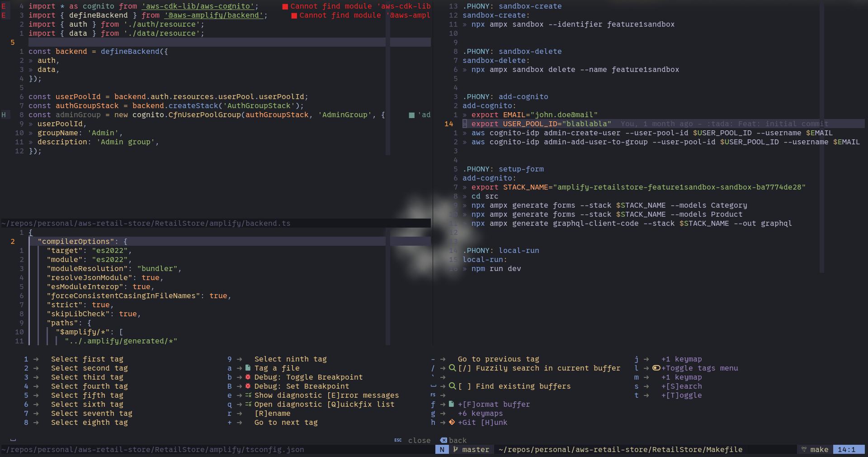The width and height of the screenshot is (868, 457).
Task: Click 'npx ampx sandbox --identifier feature1sandbox'
Action: [573, 24]
